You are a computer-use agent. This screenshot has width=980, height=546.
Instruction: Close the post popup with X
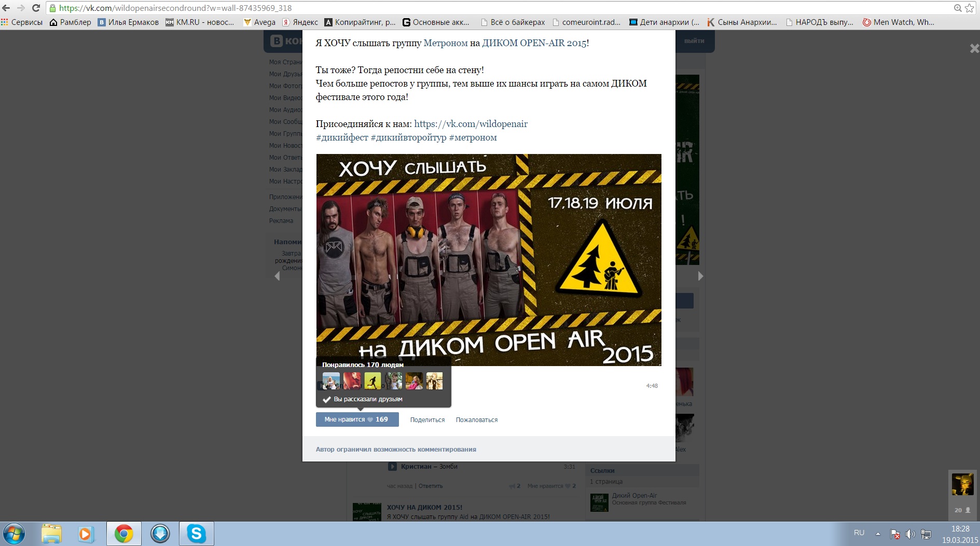coord(974,48)
